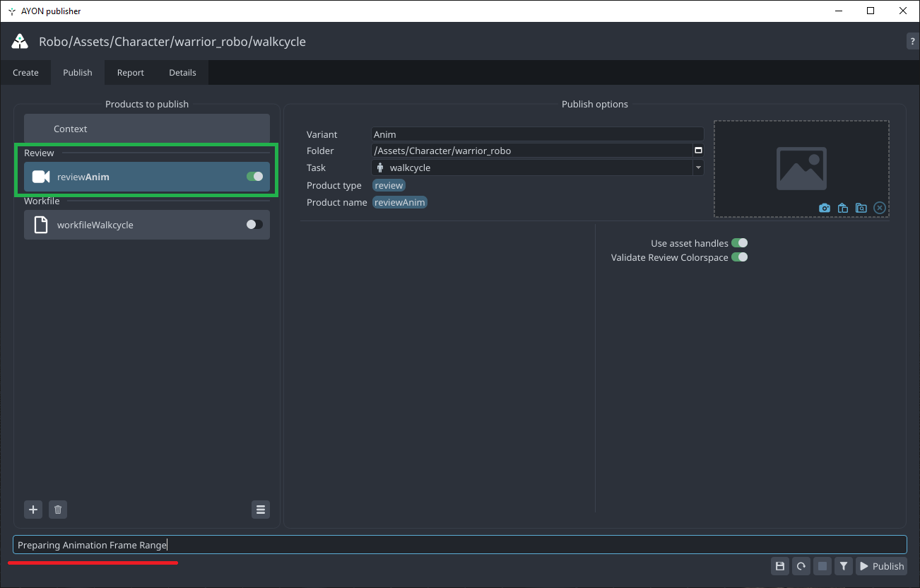
Task: Click the thumbnail placeholder image
Action: click(801, 168)
